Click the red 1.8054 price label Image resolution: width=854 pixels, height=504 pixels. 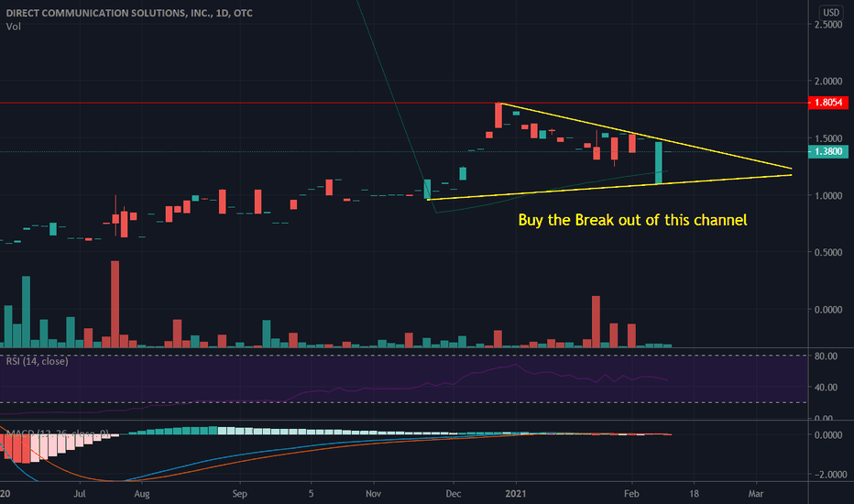tap(828, 103)
